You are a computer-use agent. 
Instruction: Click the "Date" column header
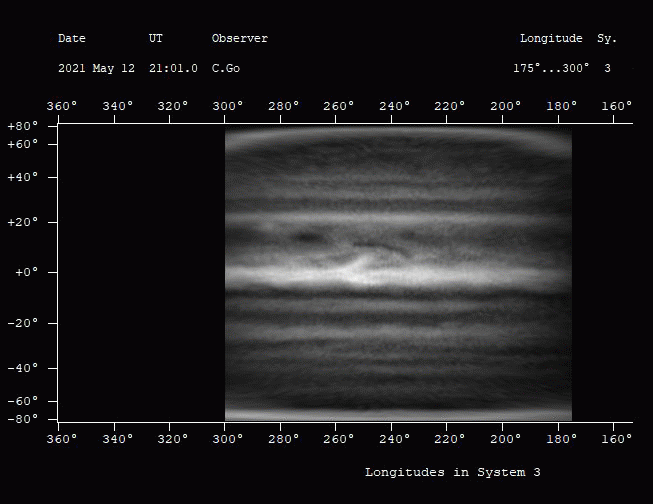pos(72,38)
